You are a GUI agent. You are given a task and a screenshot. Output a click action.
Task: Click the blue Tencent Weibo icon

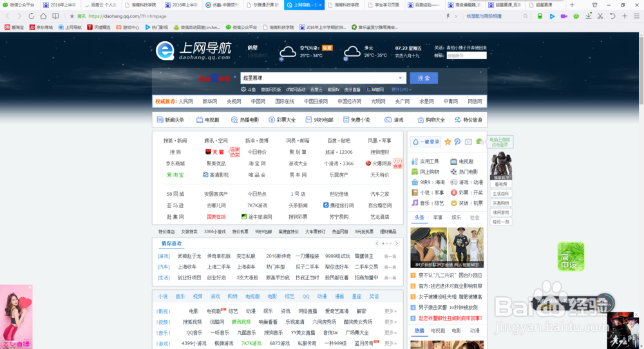pyautogui.click(x=457, y=142)
